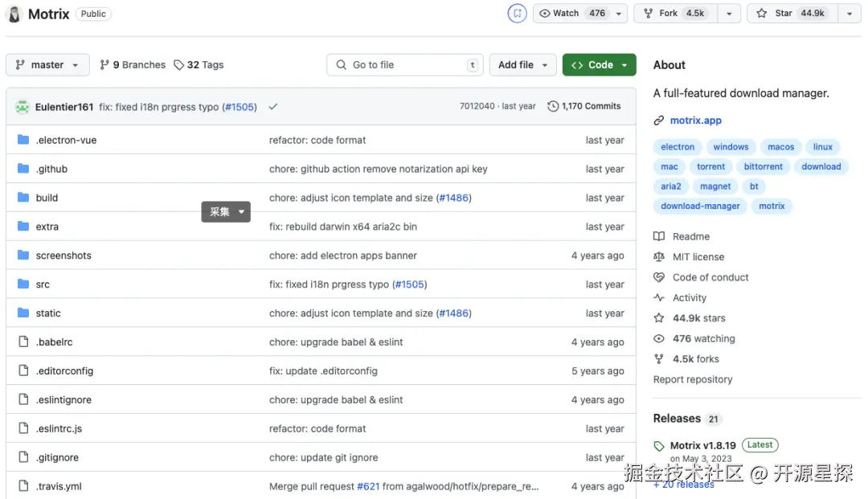The width and height of the screenshot is (868, 499).
Task: Click the MIT license scale icon
Action: (659, 256)
